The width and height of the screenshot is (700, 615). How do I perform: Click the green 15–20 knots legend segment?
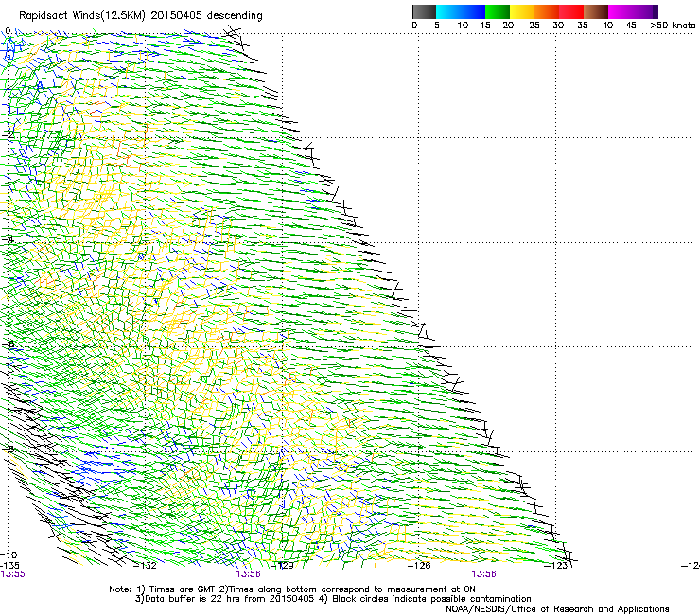point(498,11)
